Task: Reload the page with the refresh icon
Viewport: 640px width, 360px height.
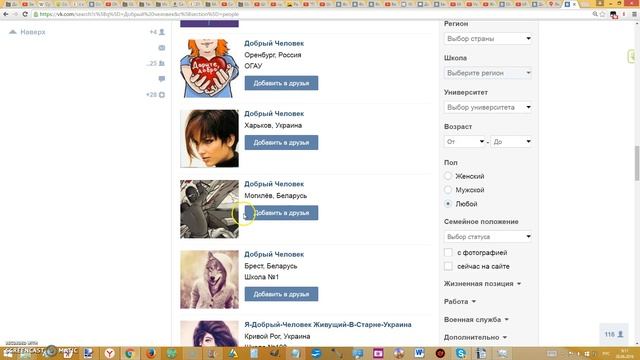Action: tap(25, 14)
